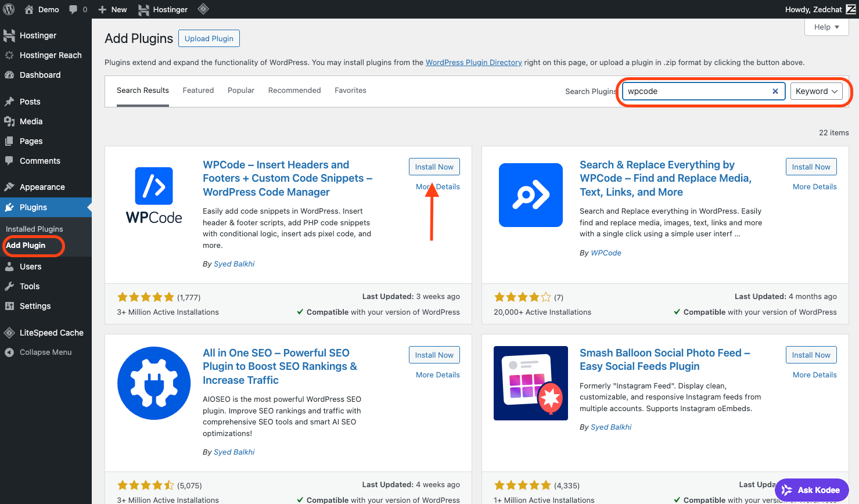The image size is (859, 504).
Task: Click inside the plugin search field
Action: (697, 91)
